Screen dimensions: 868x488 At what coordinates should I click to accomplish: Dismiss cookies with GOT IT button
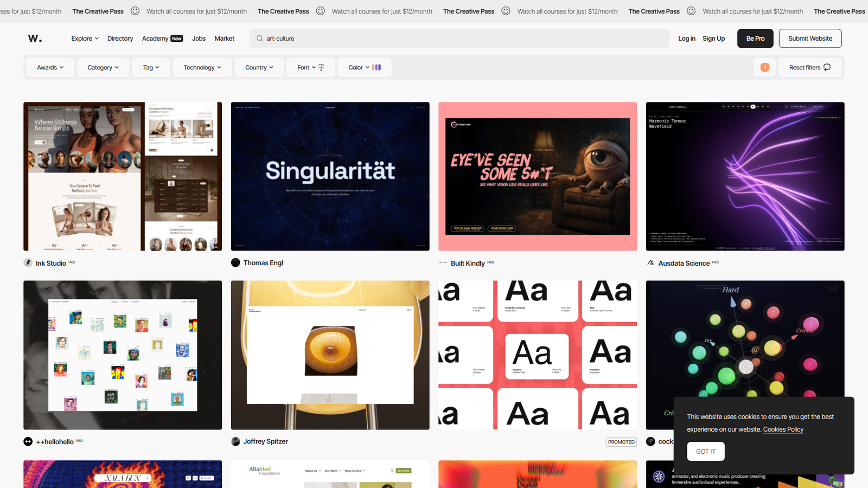point(706,451)
